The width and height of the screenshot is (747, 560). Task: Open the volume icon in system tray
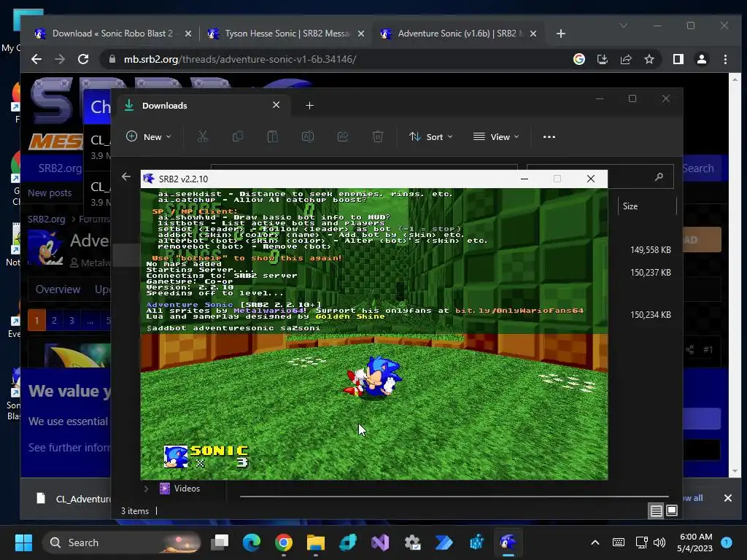(x=659, y=542)
